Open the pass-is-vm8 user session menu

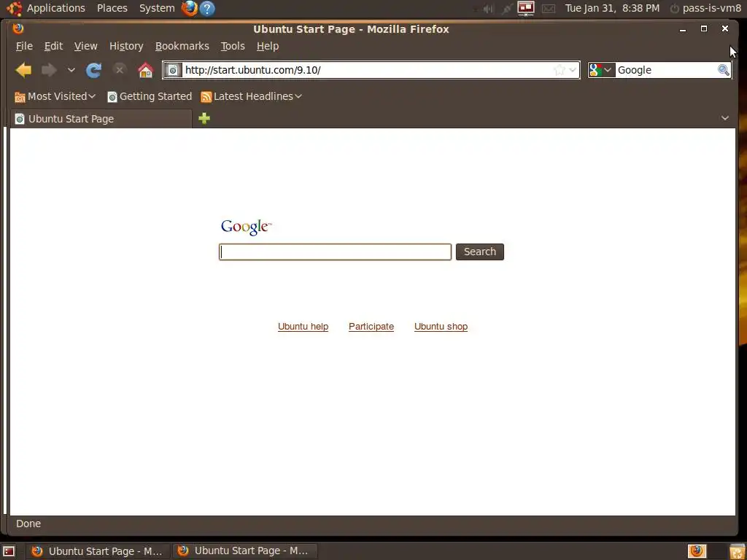coord(705,8)
